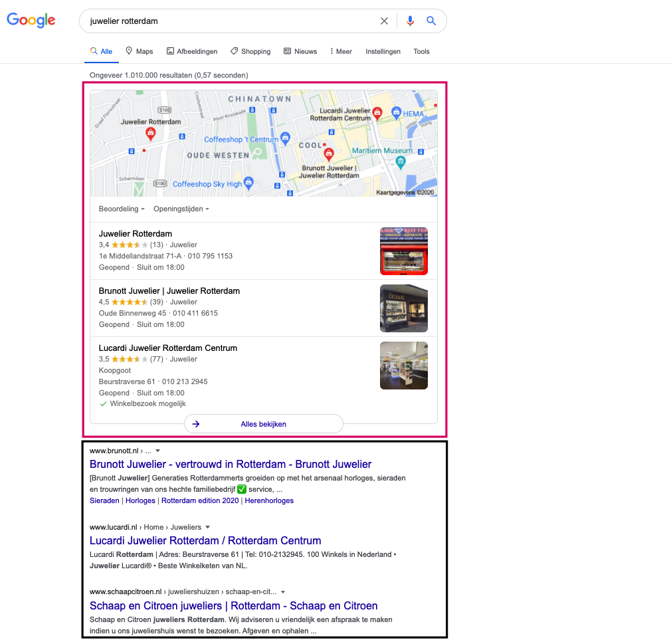Expand the www.lucardi.nl result options arrow
Viewport: 671px width, 644px height.
point(207,527)
